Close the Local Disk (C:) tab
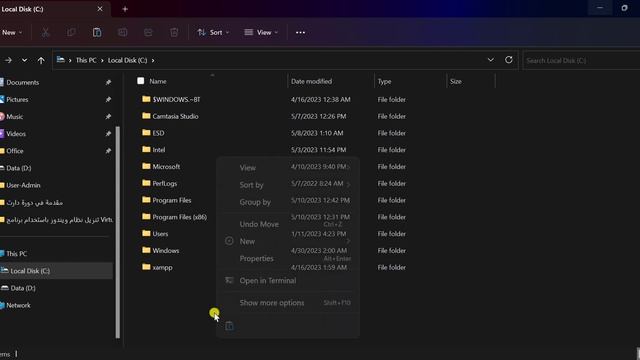The image size is (640, 360). (x=100, y=9)
